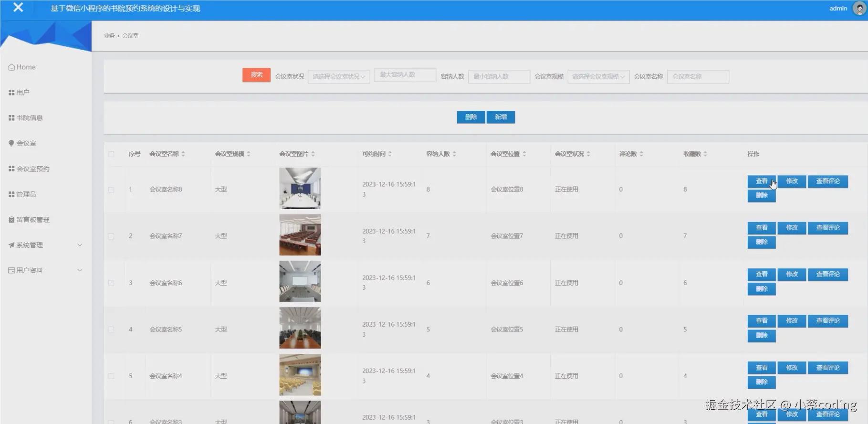This screenshot has width=868, height=424.
Task: Open 会议室预约 in sidebar
Action: pos(29,169)
